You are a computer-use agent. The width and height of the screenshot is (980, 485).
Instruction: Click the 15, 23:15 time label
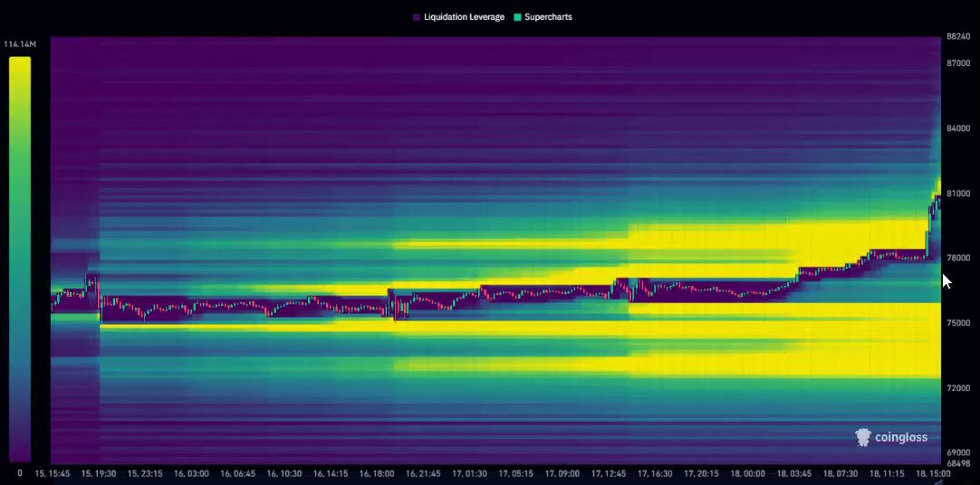pyautogui.click(x=145, y=474)
